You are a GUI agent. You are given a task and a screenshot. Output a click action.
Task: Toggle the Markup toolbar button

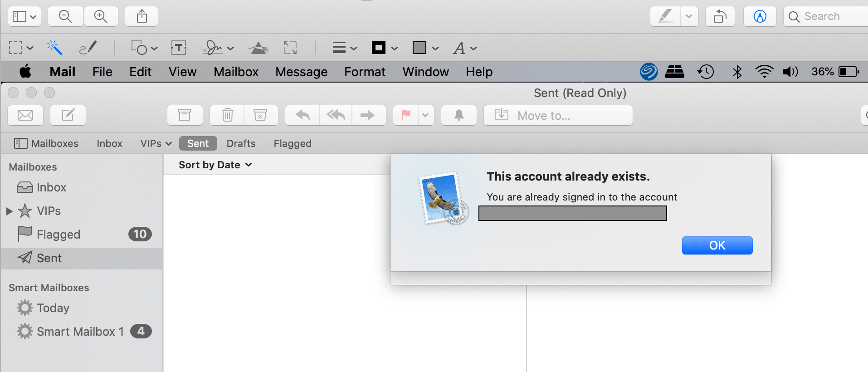[x=760, y=17]
